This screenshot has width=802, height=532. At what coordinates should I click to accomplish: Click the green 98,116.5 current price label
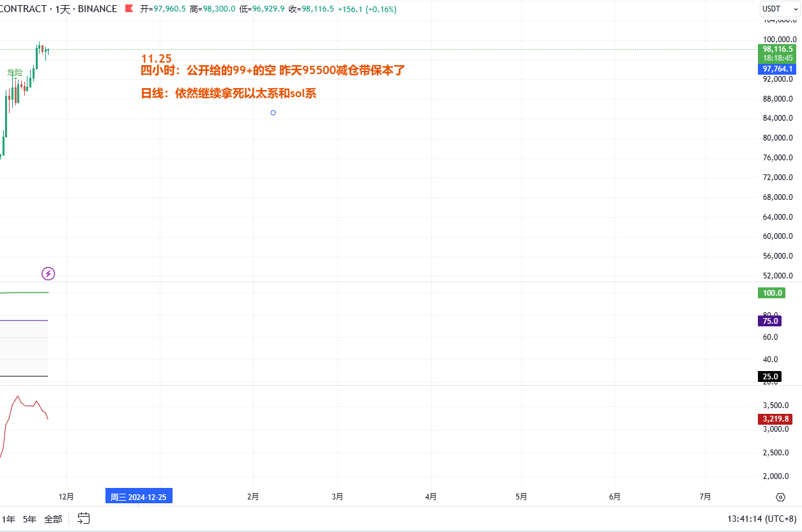pos(777,49)
